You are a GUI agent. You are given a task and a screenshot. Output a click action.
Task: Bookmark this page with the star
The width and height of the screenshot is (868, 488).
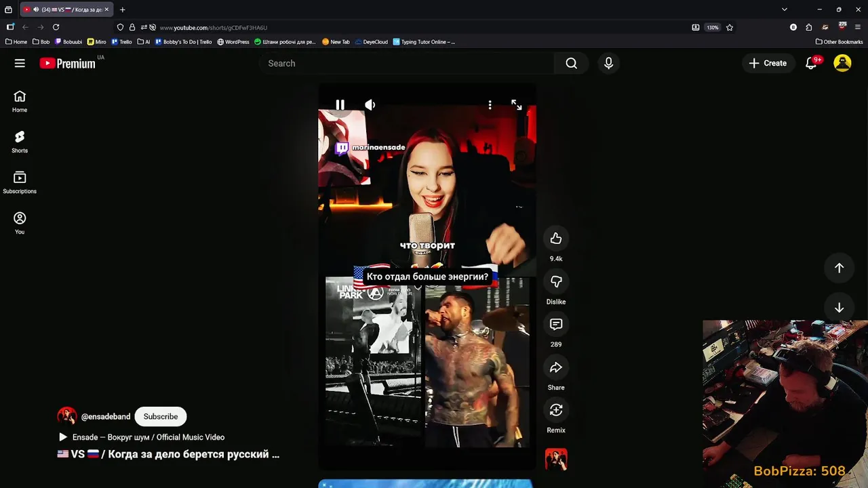(730, 27)
